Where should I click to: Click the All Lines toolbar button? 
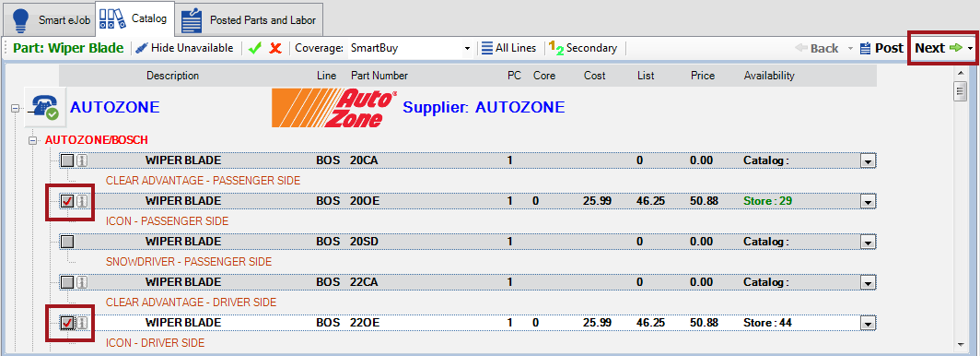pyautogui.click(x=508, y=48)
